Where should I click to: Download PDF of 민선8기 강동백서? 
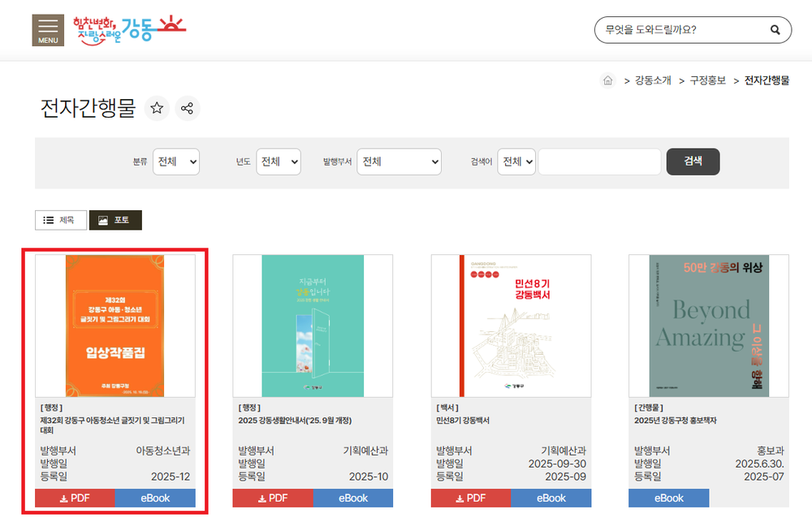click(x=471, y=499)
